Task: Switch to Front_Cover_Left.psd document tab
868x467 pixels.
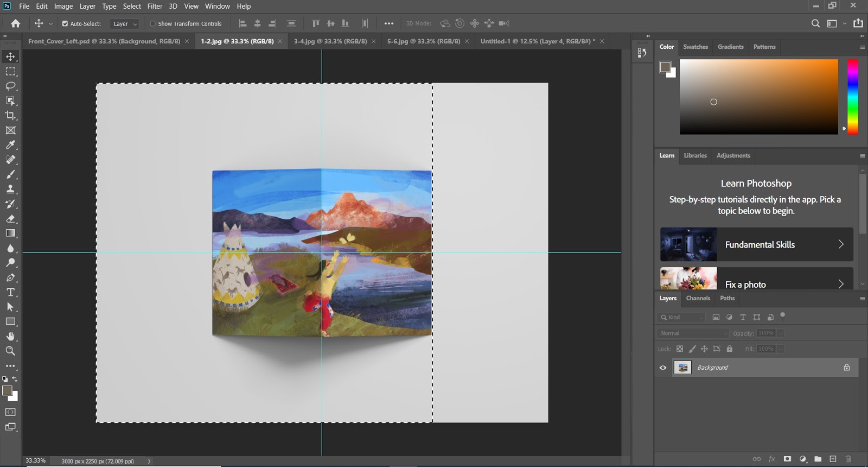Action: coord(104,41)
